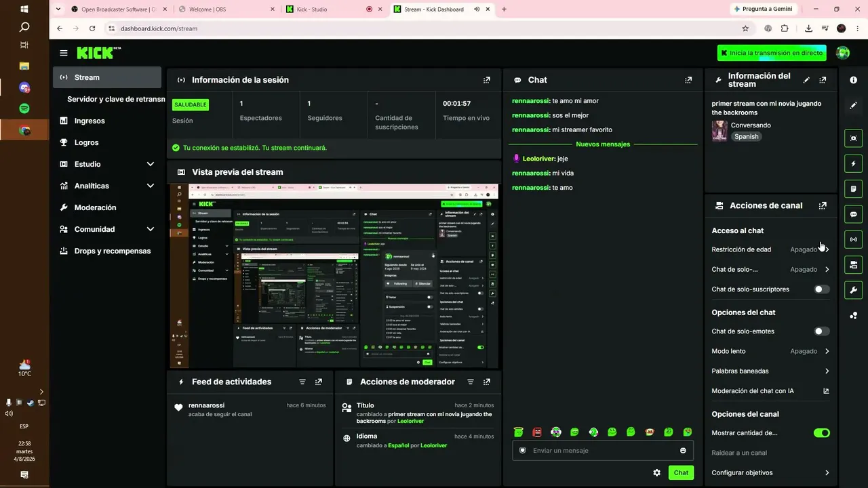Click the three-dots icon at the rail bottom
This screenshot has width=868, height=488.
pyautogui.click(x=853, y=315)
